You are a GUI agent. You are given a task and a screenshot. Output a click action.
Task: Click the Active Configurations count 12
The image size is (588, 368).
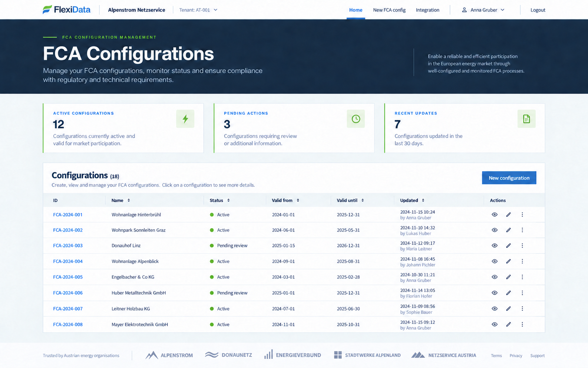click(59, 124)
